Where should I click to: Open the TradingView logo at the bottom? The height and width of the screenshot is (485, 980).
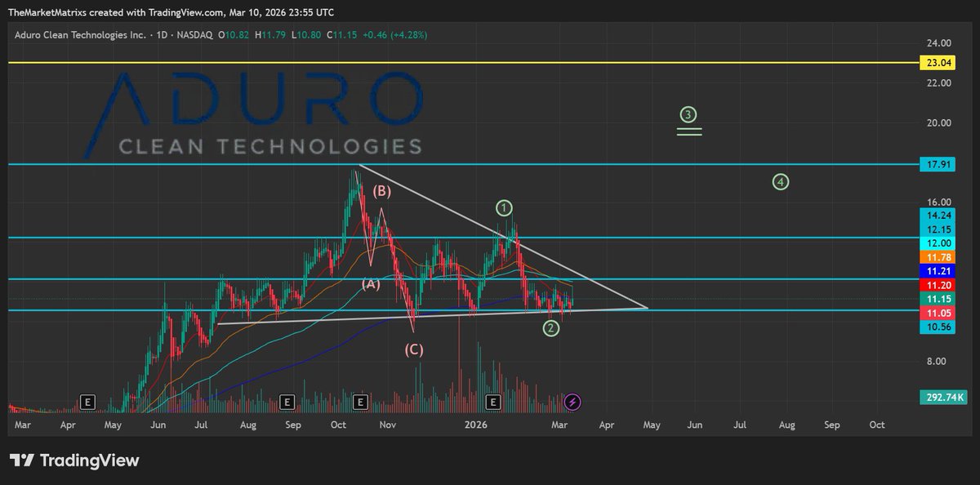[74, 461]
